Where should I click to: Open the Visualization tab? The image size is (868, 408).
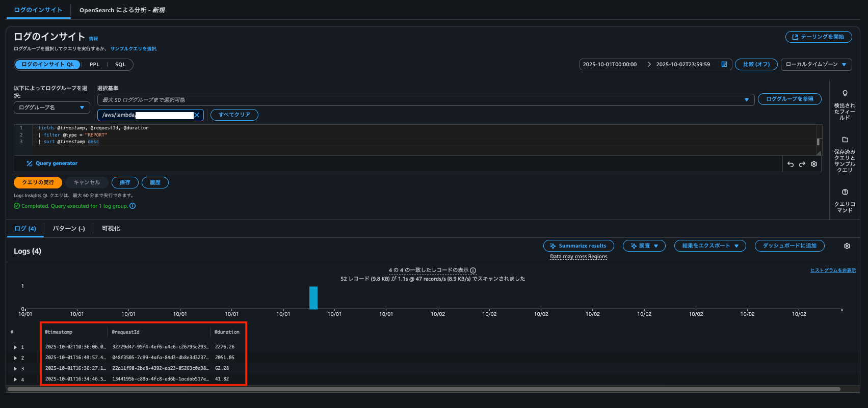point(111,229)
